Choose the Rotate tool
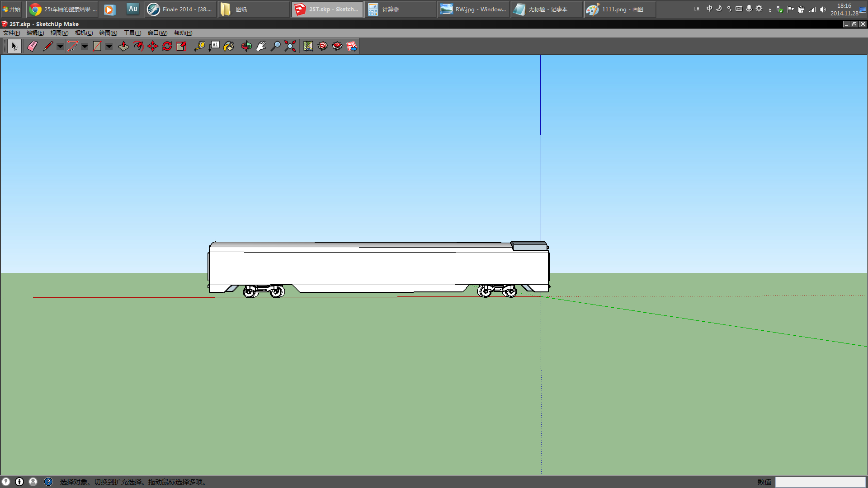 [x=167, y=46]
